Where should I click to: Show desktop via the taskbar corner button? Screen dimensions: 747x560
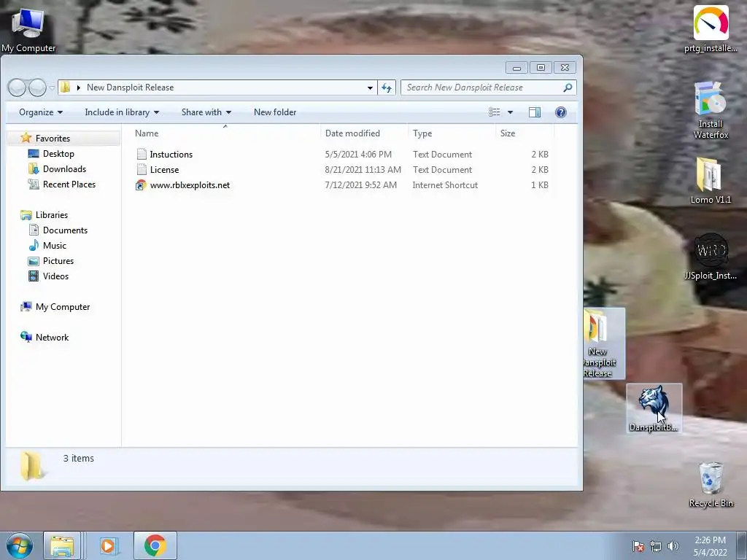742,545
